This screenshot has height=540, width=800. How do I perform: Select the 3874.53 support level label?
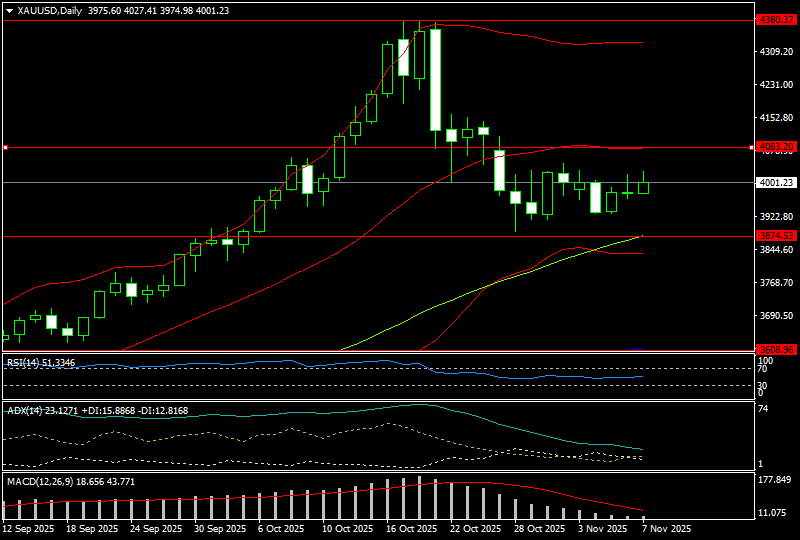(776, 236)
